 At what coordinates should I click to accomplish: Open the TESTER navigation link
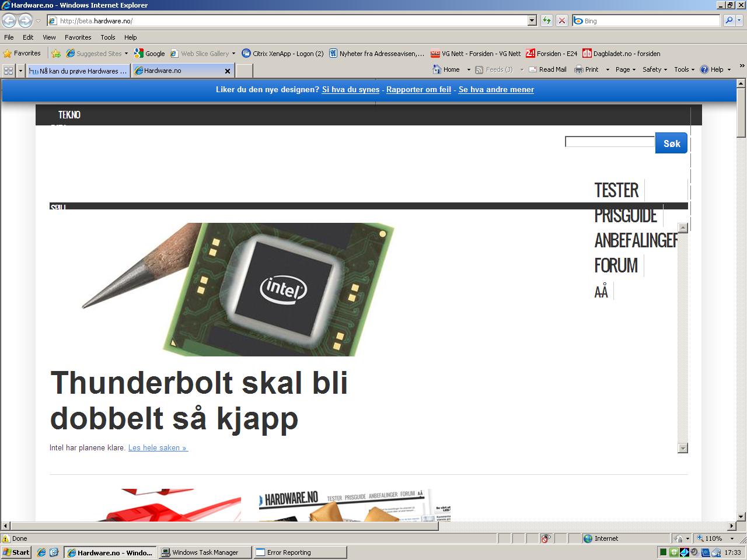pyautogui.click(x=616, y=191)
